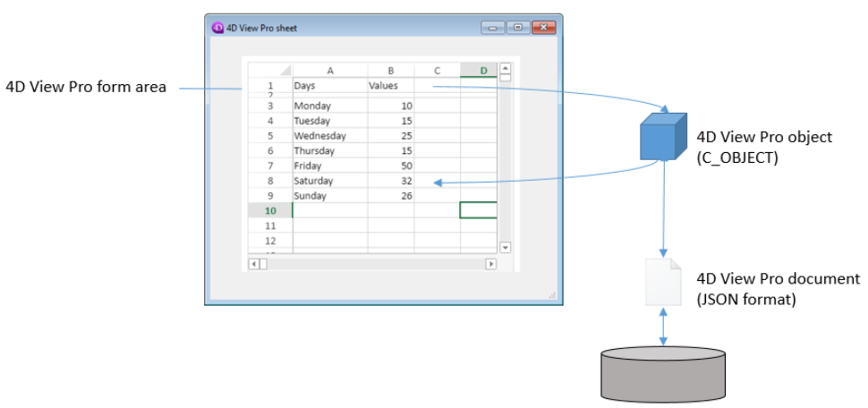Click the Monday cell
Image resolution: width=868 pixels, height=408 pixels.
pos(330,106)
